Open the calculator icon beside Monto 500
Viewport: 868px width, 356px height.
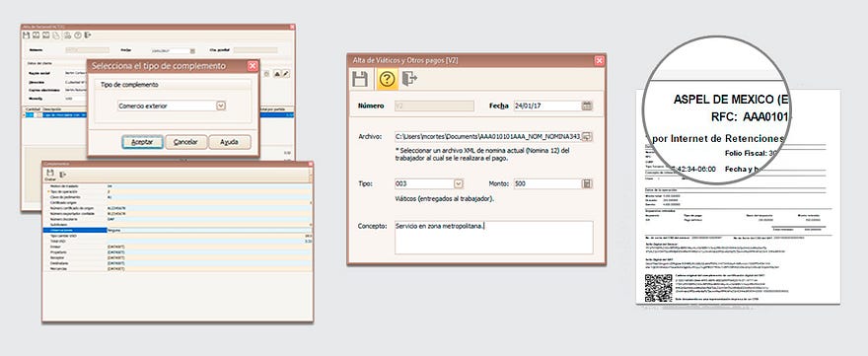(587, 183)
